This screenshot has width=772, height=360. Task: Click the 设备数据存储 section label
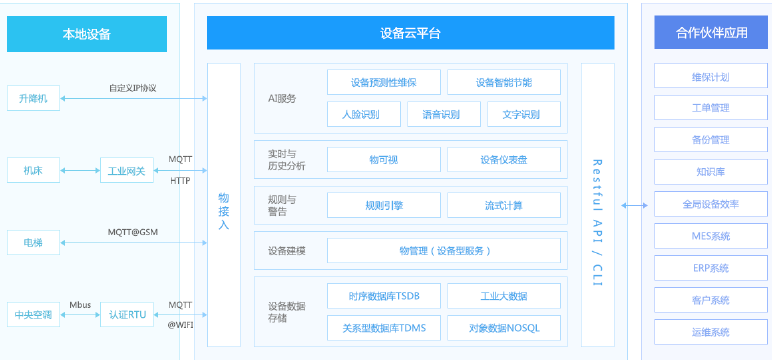(287, 312)
